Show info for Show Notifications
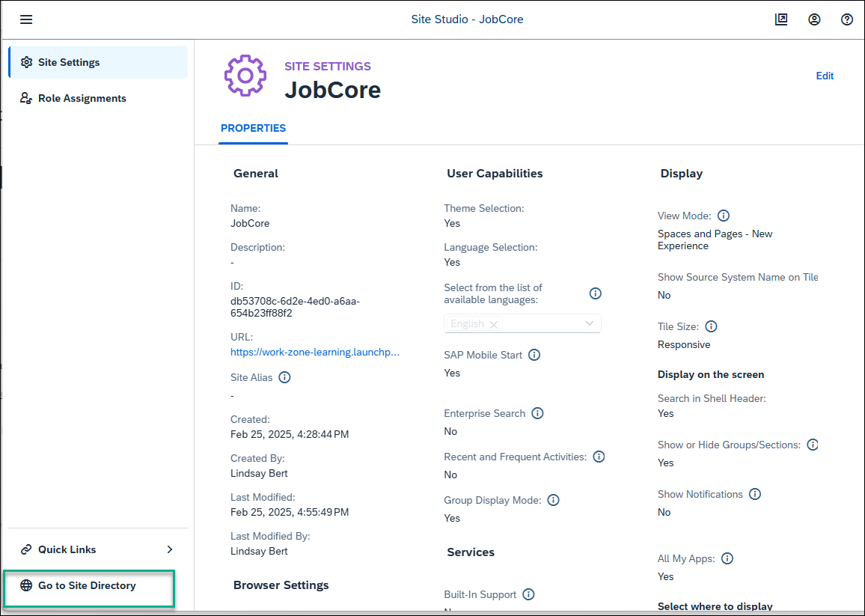The width and height of the screenshot is (865, 616). click(755, 494)
